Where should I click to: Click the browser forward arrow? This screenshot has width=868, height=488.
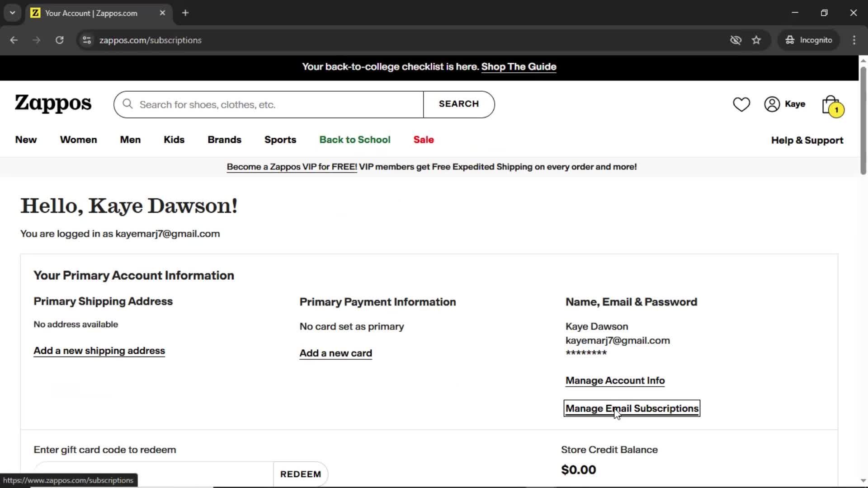click(x=37, y=40)
